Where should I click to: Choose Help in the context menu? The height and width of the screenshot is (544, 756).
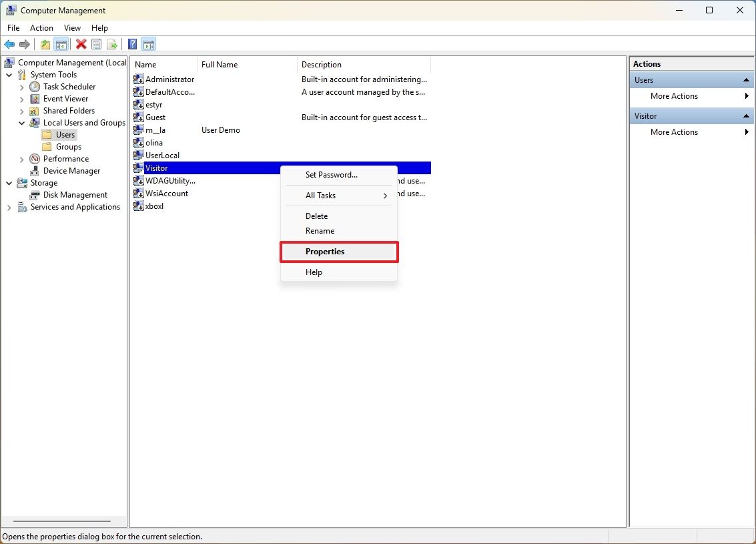[x=338, y=272]
